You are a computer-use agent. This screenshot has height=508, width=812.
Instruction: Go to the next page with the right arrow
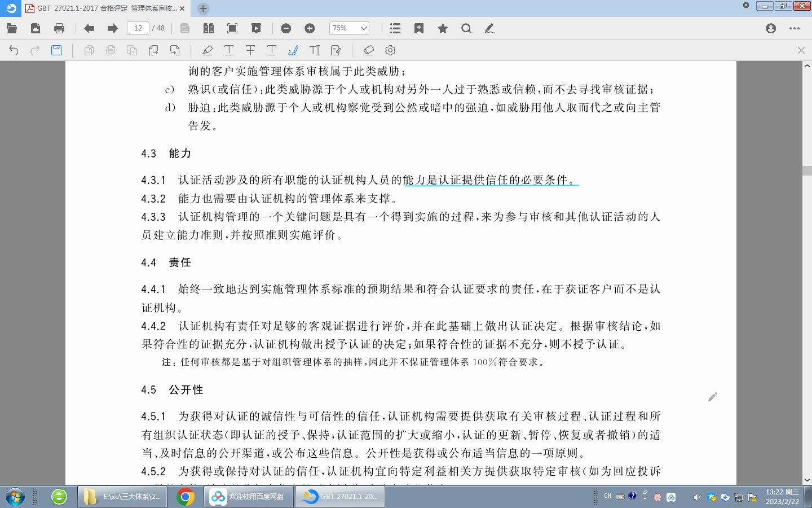point(113,28)
